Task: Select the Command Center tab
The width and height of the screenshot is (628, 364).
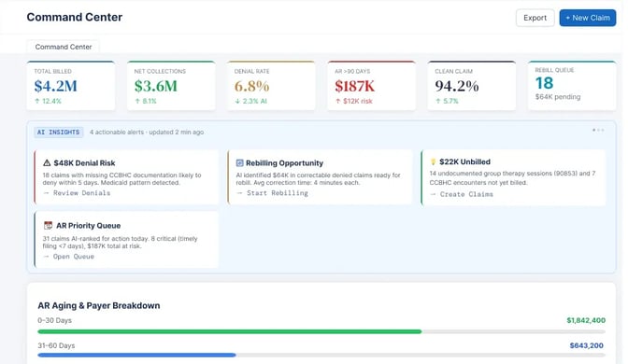Action: coord(64,47)
